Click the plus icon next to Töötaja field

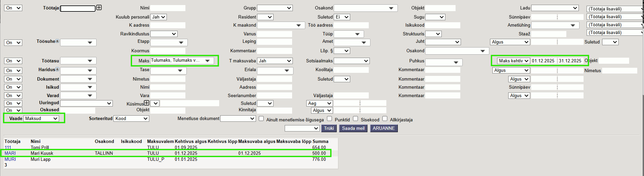pyautogui.click(x=99, y=7)
